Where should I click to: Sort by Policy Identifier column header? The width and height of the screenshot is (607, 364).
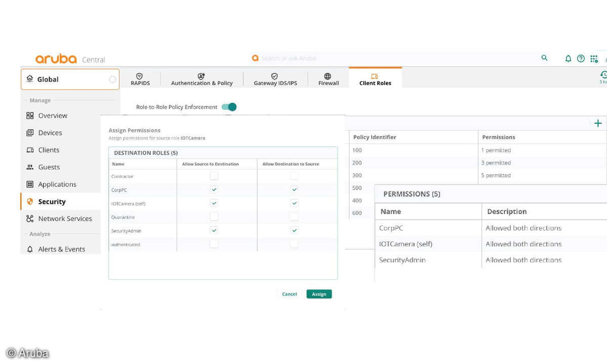coord(375,137)
